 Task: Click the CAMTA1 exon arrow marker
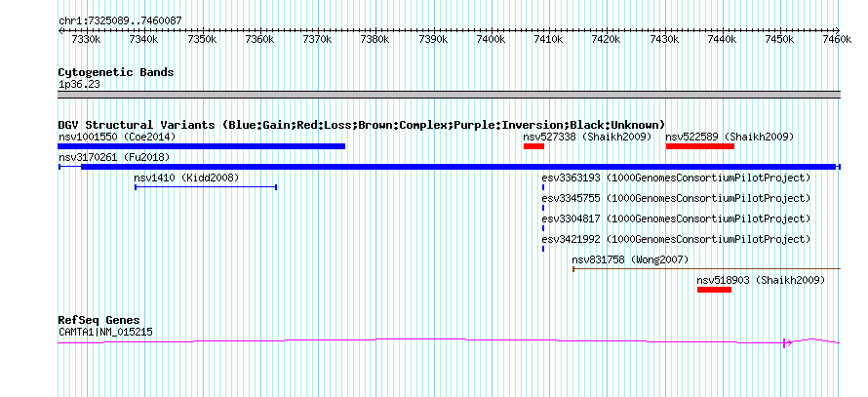787,343
